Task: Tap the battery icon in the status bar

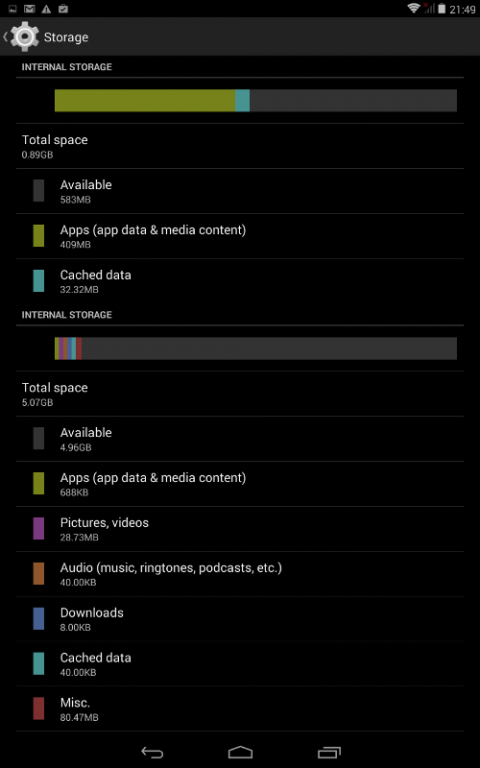Action: pos(442,9)
